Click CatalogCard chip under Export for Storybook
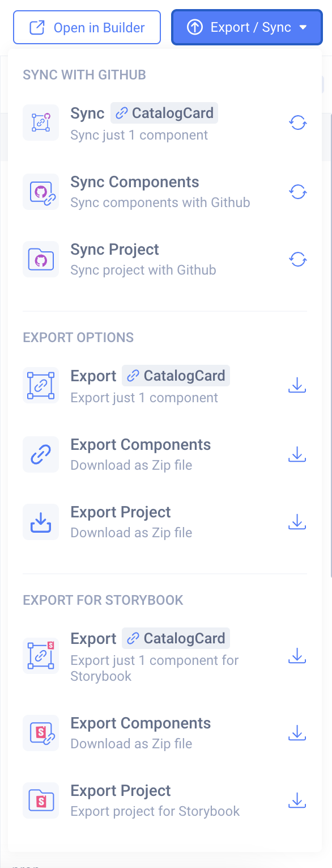Image resolution: width=332 pixels, height=868 pixels. pyautogui.click(x=176, y=638)
